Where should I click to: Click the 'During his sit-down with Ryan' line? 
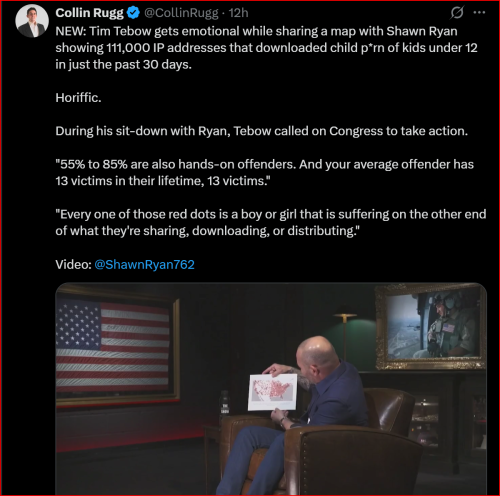click(262, 131)
